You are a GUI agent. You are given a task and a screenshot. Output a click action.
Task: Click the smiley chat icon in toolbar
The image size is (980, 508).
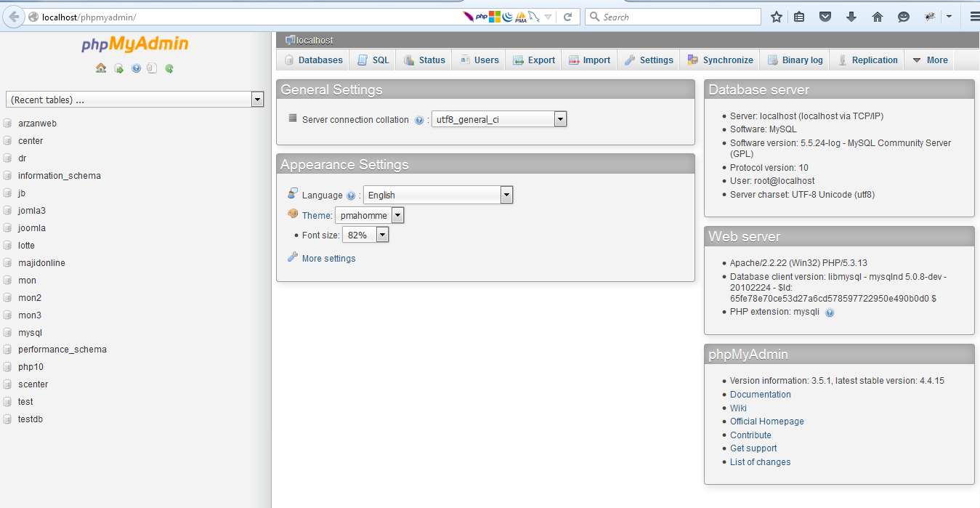click(x=904, y=17)
